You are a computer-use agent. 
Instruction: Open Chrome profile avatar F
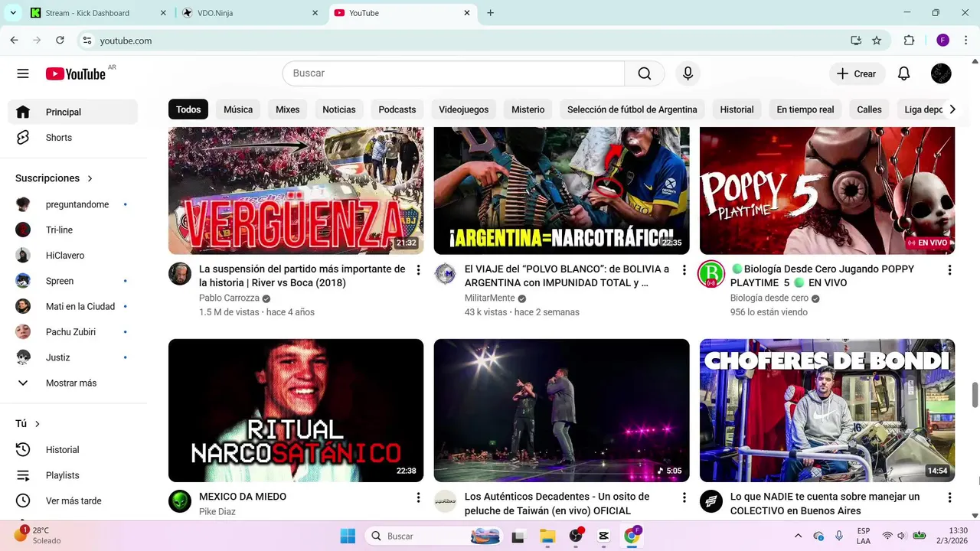942,41
